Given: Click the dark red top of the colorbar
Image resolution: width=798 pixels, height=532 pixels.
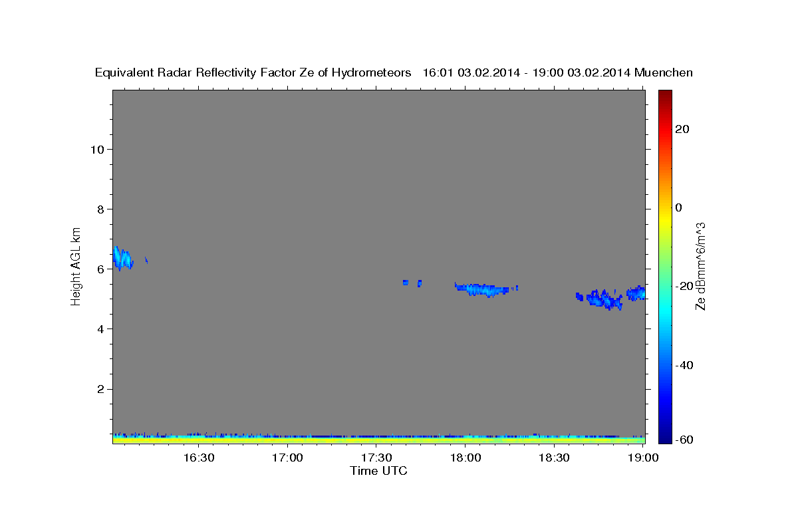Looking at the screenshot, I should coord(665,94).
